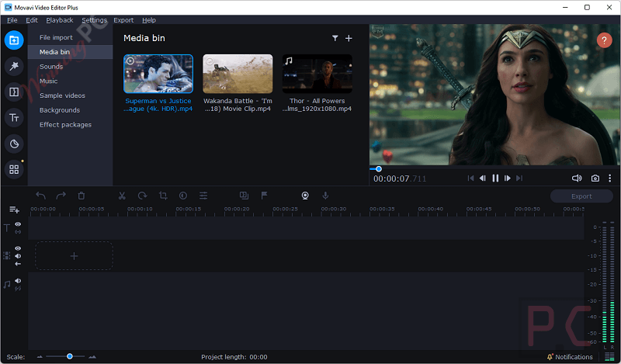621x364 pixels.
Task: Open the More tools grid icon
Action: click(x=14, y=169)
